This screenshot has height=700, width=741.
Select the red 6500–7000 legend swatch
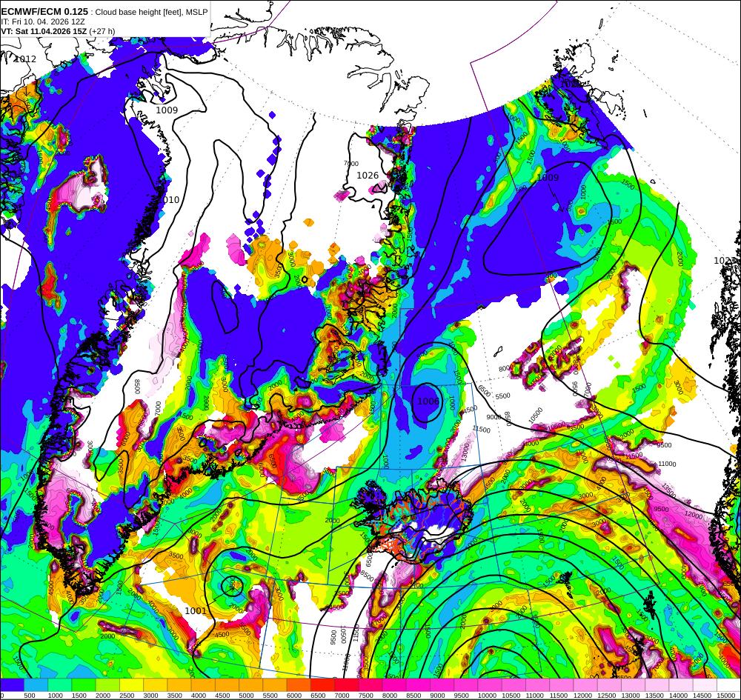(x=322, y=685)
